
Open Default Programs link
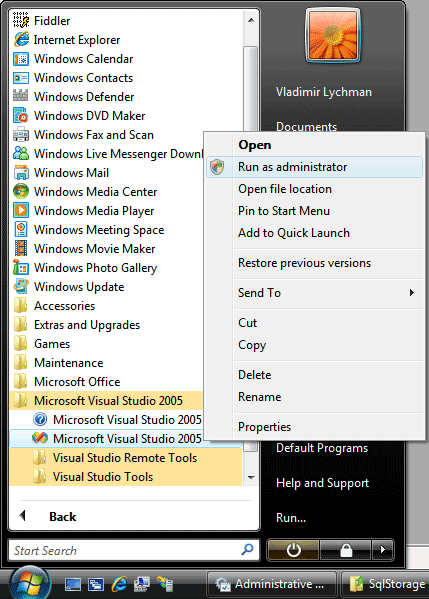pos(322,448)
